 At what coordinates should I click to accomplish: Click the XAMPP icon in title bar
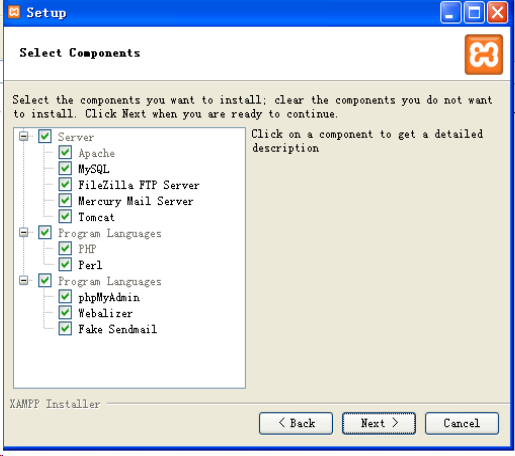click(x=14, y=12)
